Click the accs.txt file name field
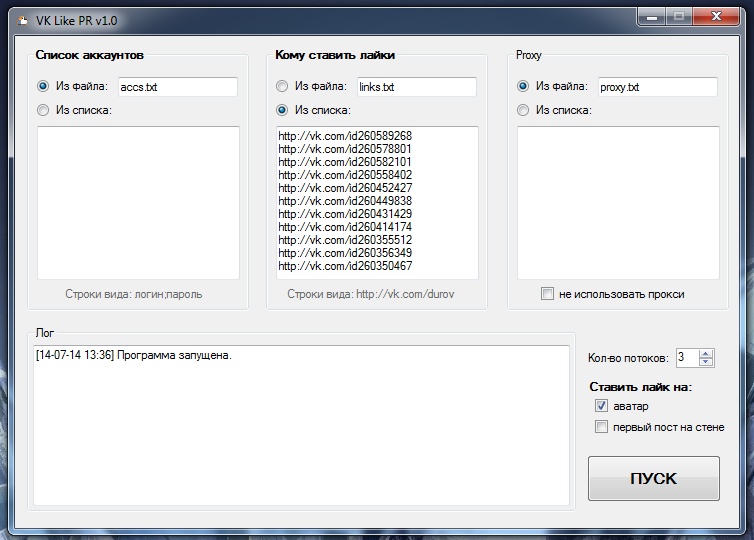Image resolution: width=754 pixels, height=540 pixels. point(178,87)
